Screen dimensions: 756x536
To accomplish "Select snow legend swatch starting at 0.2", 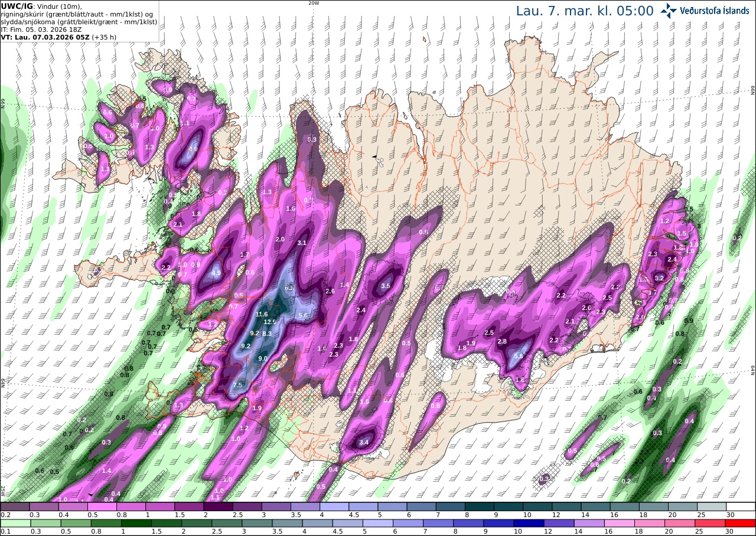I will point(15,506).
